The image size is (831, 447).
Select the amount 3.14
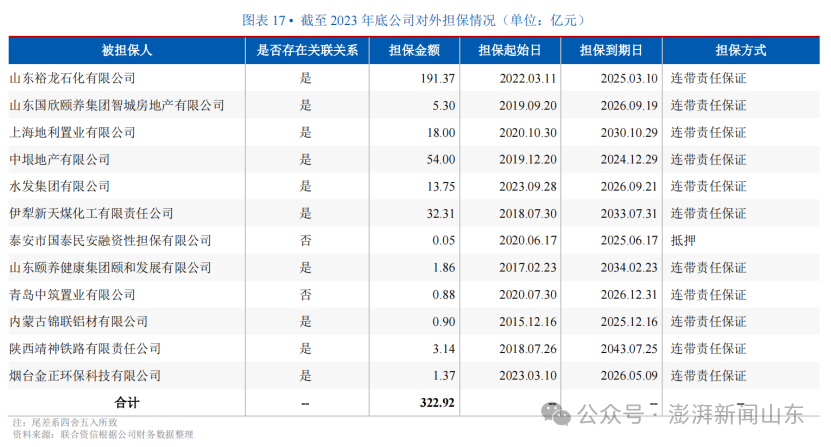pyautogui.click(x=444, y=349)
